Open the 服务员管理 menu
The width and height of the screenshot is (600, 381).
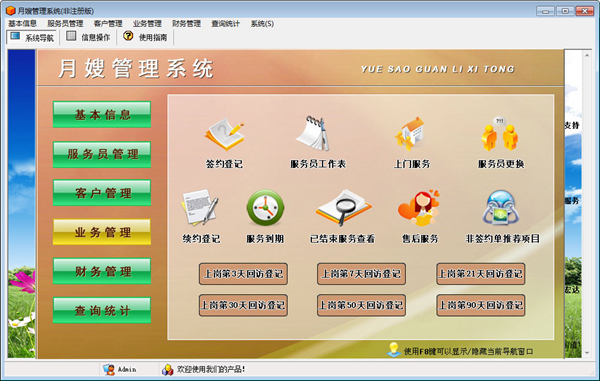click(x=65, y=24)
